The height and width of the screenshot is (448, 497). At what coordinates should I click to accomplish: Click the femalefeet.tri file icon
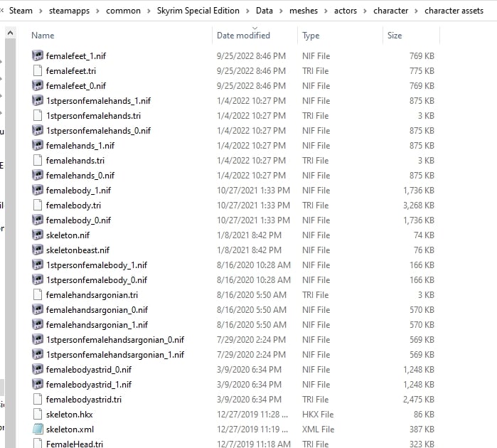38,70
